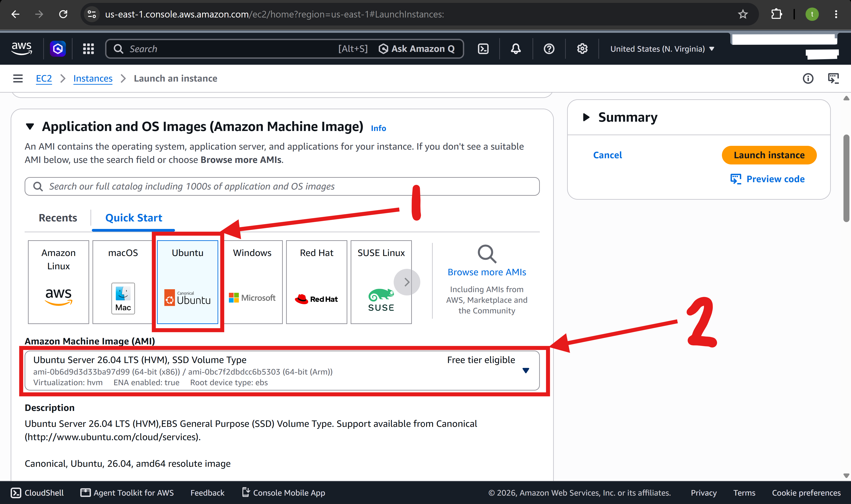Open Console Mobile App link

click(283, 493)
